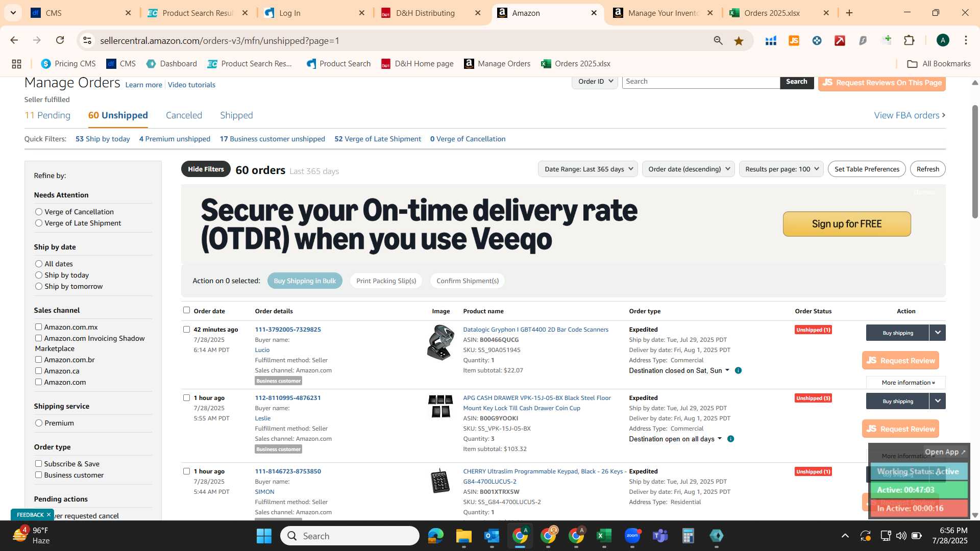This screenshot has height=551, width=980.
Task: Click the Refresh orders button
Action: [x=927, y=169]
